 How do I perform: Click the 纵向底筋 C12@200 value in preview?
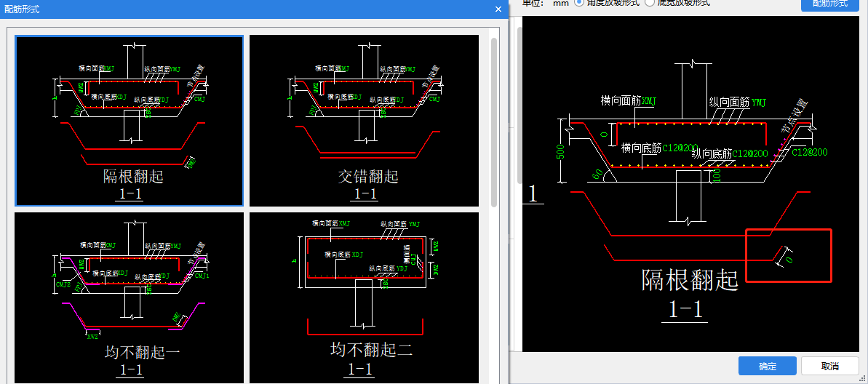[x=750, y=153]
